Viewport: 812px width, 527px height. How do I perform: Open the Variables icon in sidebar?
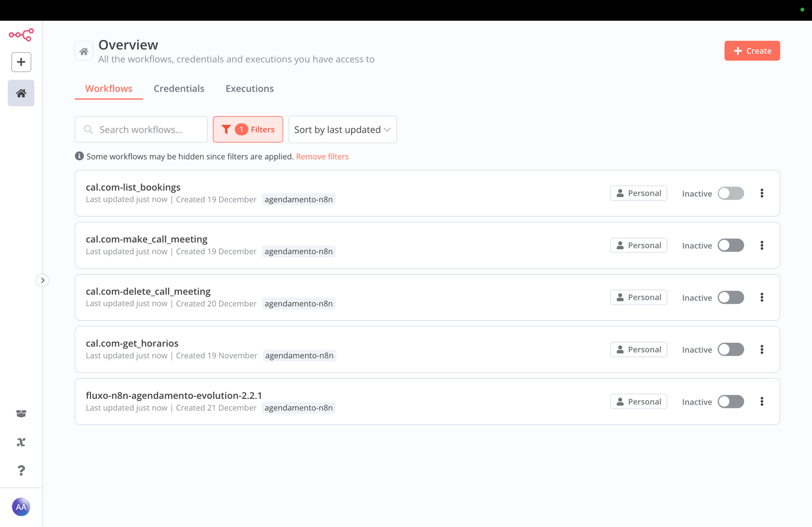click(21, 442)
